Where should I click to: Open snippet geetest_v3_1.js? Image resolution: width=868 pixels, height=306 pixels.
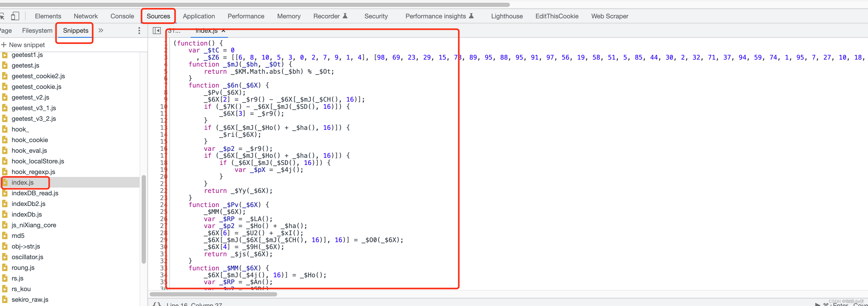pyautogui.click(x=34, y=108)
